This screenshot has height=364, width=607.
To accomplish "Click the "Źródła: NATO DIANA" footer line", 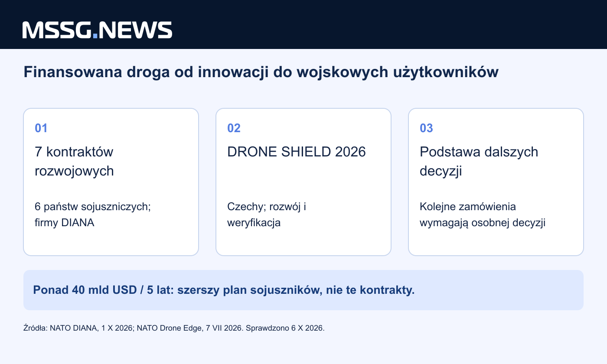I will 174,328.
